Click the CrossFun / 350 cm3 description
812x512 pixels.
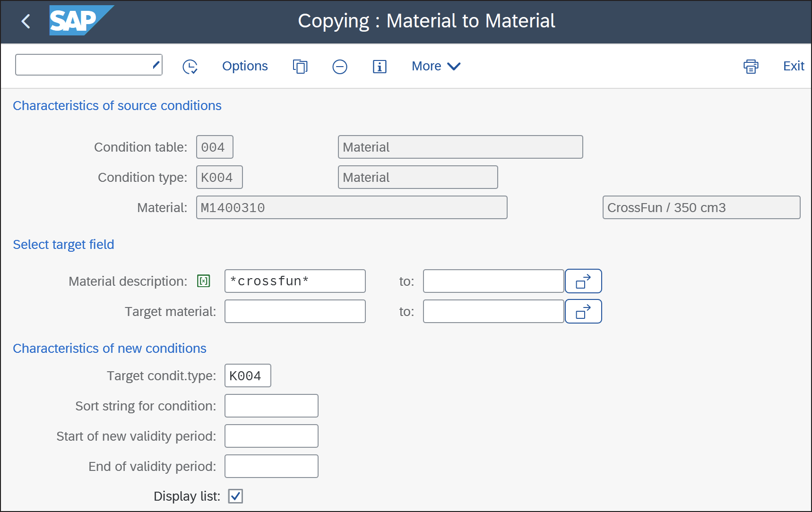[701, 207]
